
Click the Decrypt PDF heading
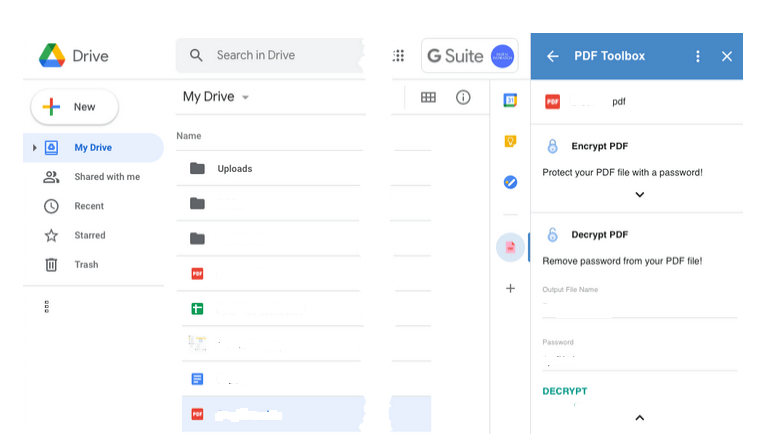pyautogui.click(x=600, y=235)
